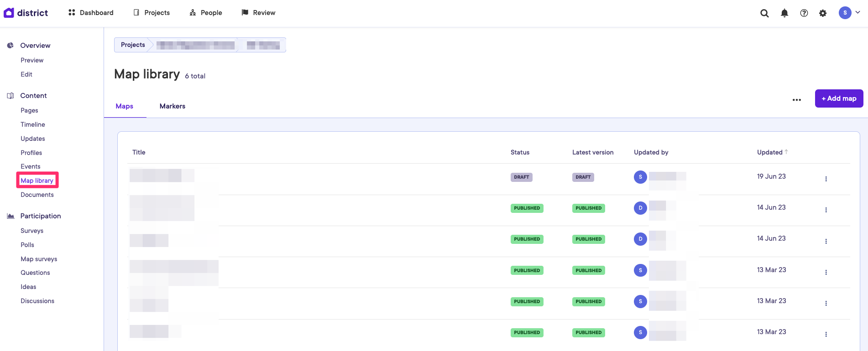This screenshot has width=868, height=351.
Task: Open Dashboard in the top navigation
Action: coord(91,13)
